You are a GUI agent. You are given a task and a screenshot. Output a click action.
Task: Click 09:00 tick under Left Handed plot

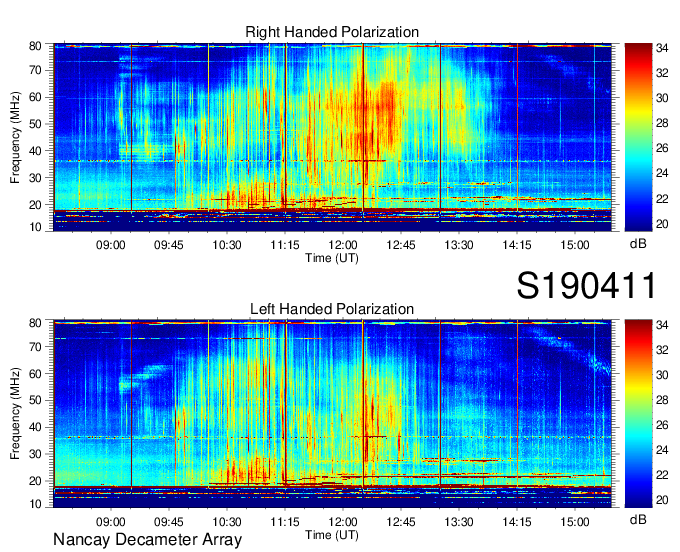pyautogui.click(x=111, y=522)
